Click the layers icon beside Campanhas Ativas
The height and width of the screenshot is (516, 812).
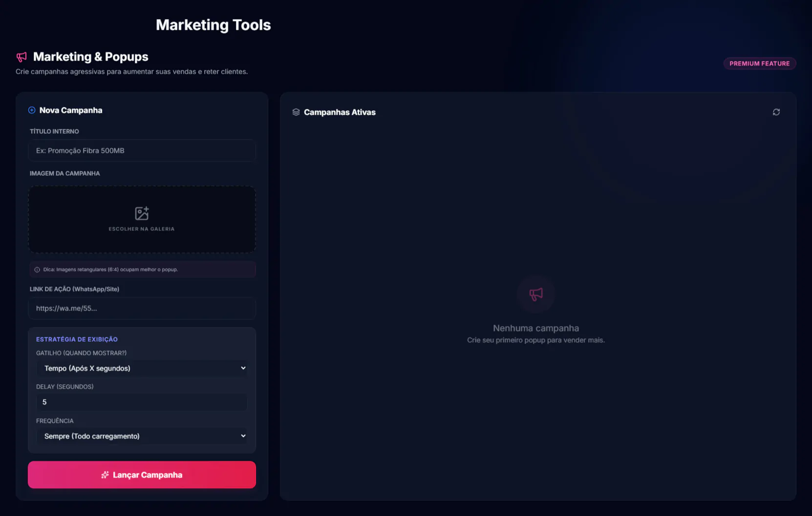(x=296, y=112)
